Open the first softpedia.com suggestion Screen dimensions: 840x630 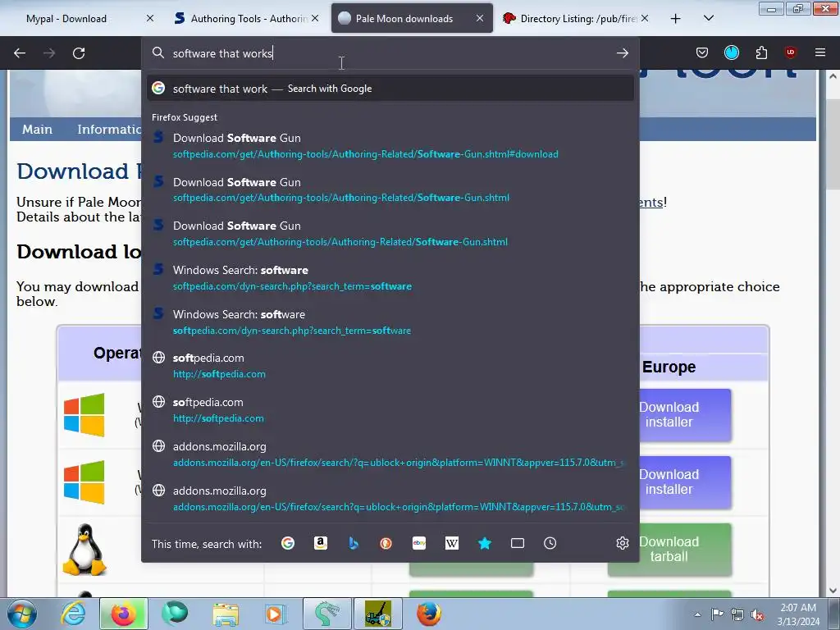pos(390,366)
